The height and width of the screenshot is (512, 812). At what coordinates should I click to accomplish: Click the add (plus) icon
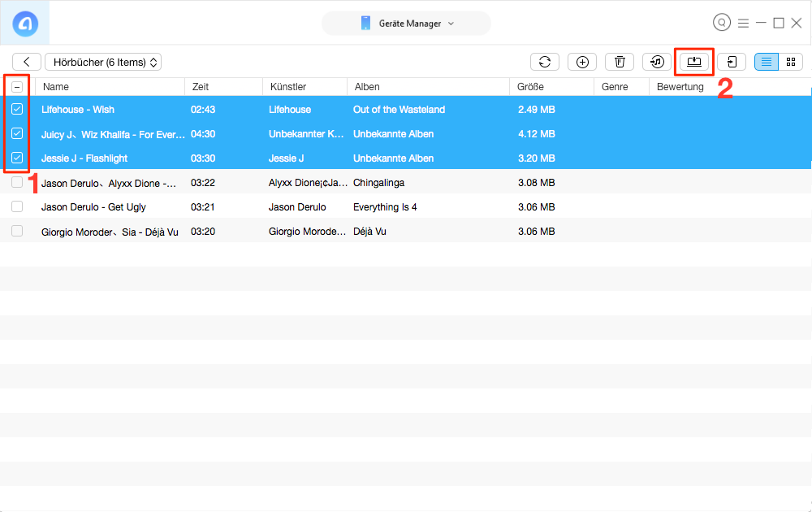tap(582, 63)
